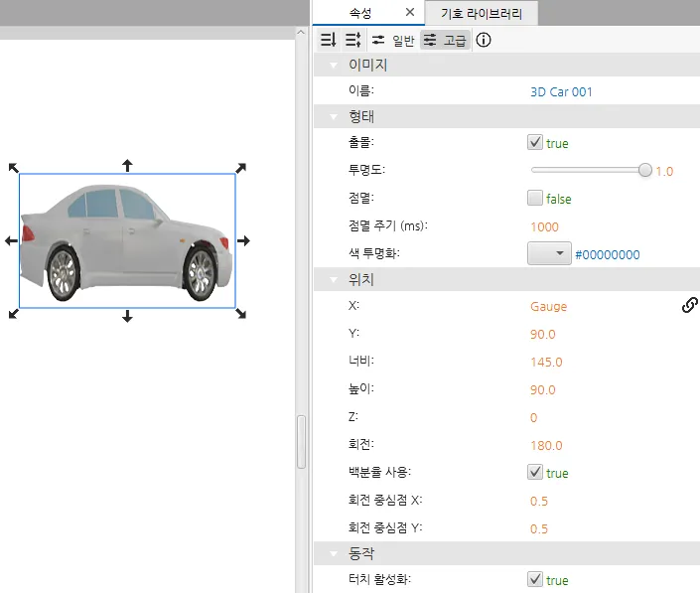The image size is (700, 593).
Task: Collapse the 이미지 section
Action: pos(332,66)
